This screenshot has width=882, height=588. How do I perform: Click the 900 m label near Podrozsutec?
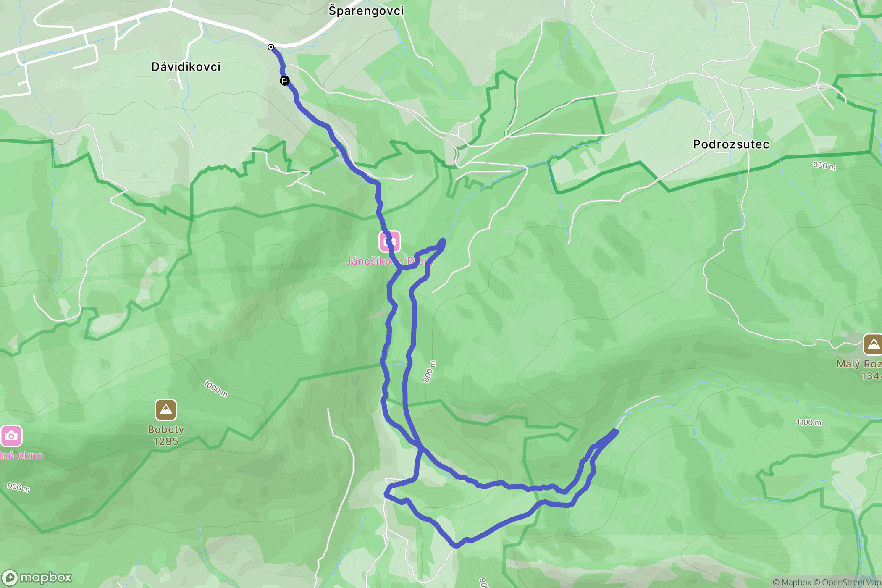[x=824, y=165]
